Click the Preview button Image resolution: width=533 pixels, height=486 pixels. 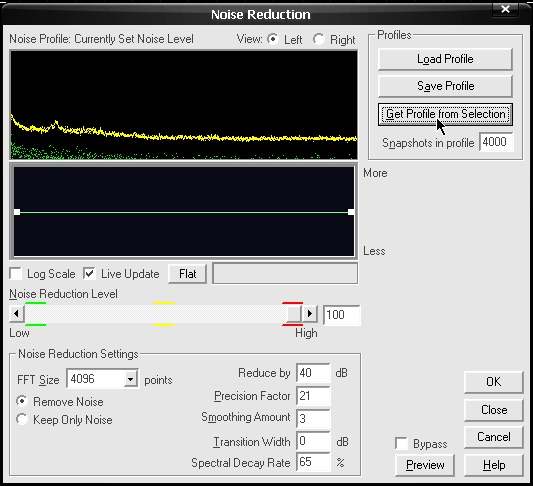[425, 465]
